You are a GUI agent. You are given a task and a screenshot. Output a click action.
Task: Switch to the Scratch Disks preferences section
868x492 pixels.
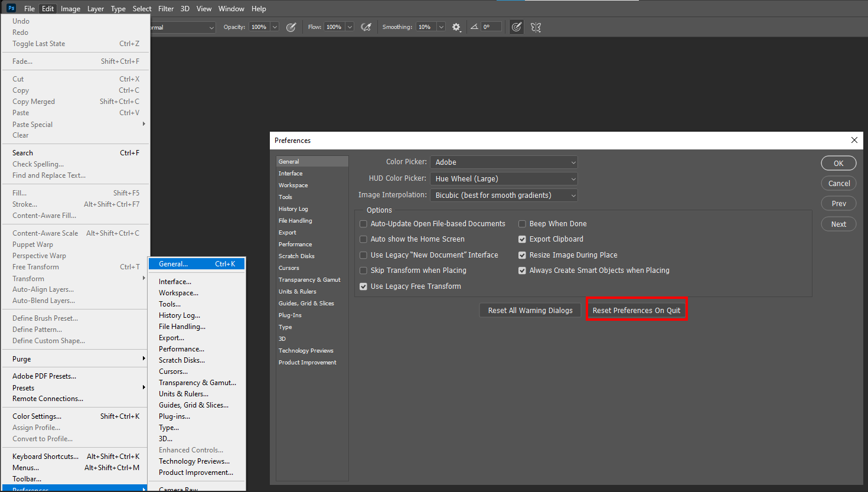pos(295,256)
